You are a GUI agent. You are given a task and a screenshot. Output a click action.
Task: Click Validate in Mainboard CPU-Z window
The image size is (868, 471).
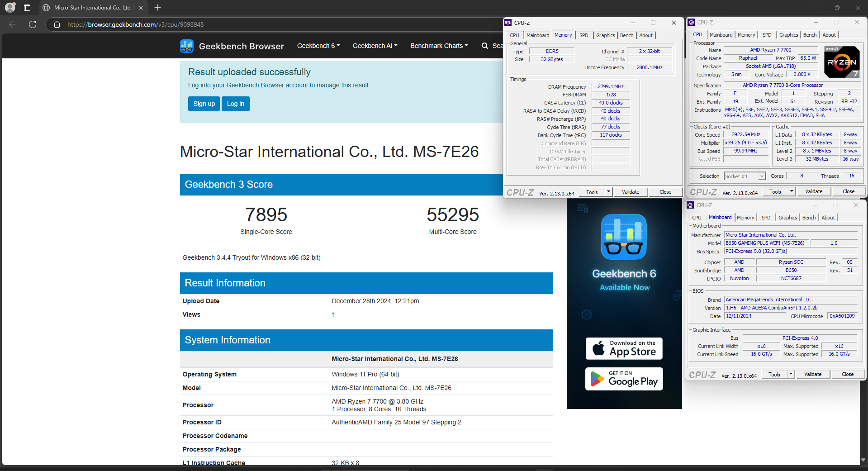pos(813,374)
